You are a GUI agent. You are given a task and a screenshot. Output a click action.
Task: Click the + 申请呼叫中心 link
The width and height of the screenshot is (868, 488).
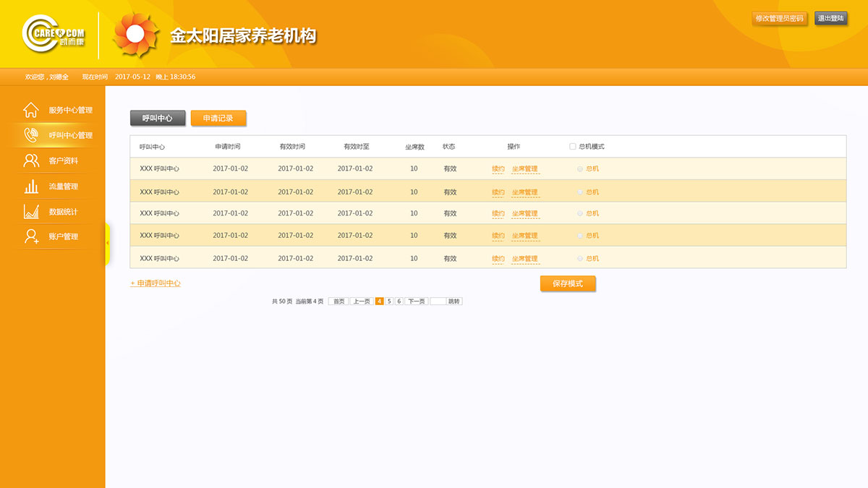point(156,283)
